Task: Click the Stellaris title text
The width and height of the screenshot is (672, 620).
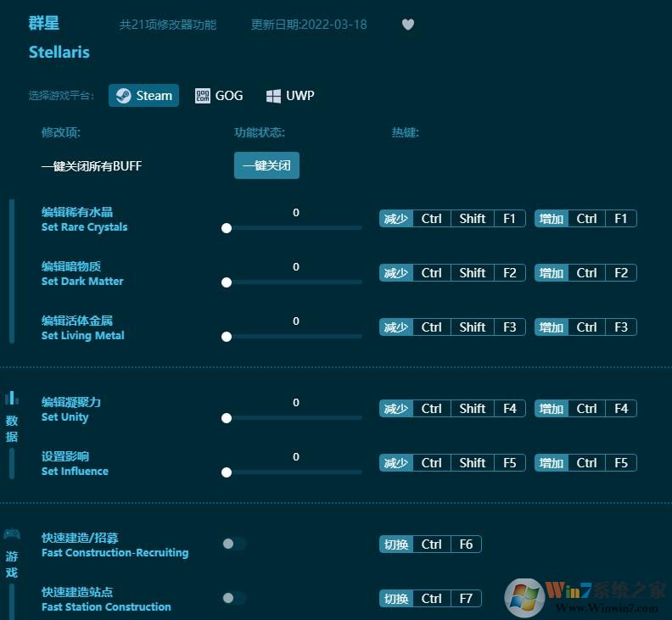Action: tap(59, 53)
